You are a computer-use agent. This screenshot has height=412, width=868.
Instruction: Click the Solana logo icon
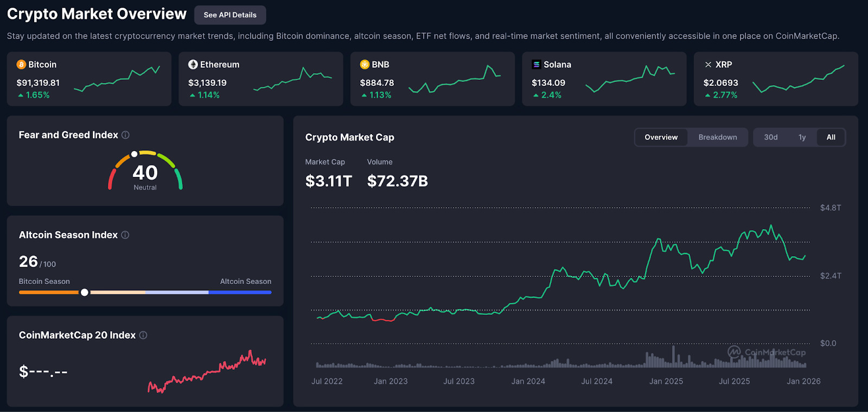point(536,65)
